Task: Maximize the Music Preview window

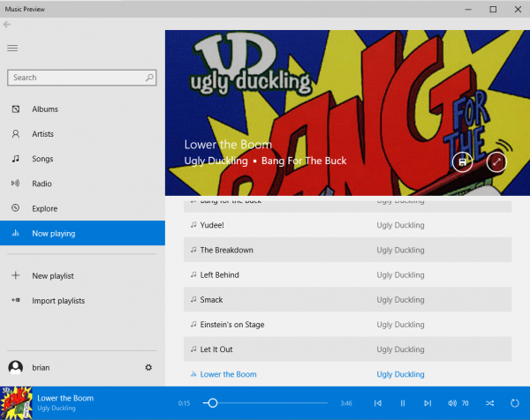Action: tap(493, 9)
